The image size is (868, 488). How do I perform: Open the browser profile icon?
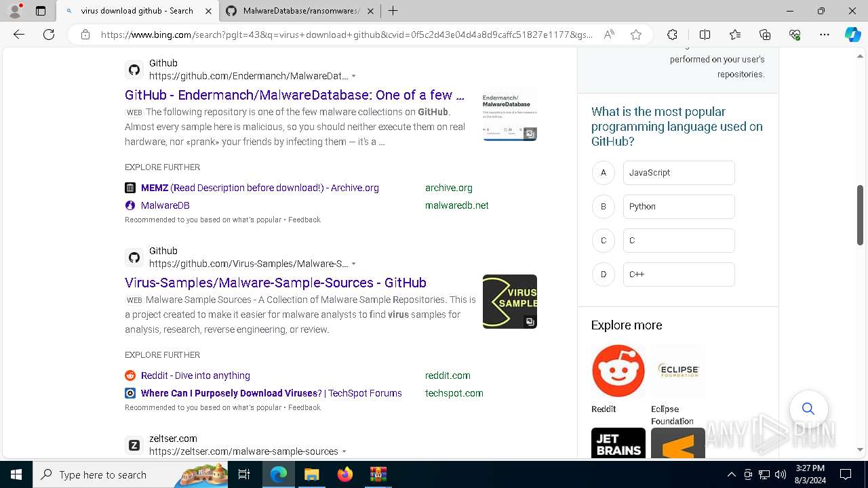click(15, 11)
